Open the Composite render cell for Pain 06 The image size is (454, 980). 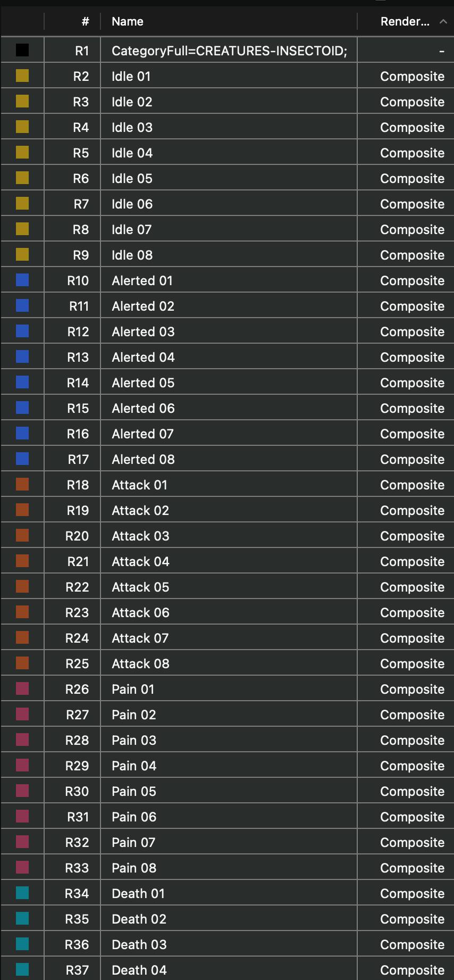pos(412,817)
